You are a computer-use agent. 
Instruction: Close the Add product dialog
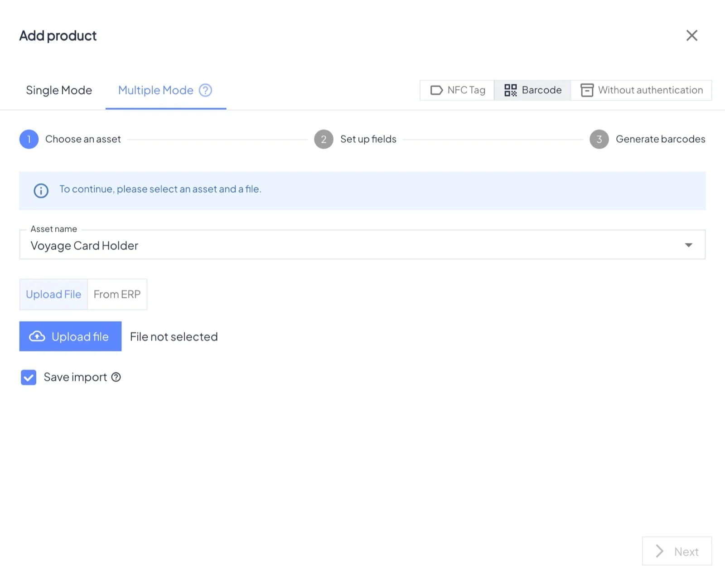(x=691, y=35)
